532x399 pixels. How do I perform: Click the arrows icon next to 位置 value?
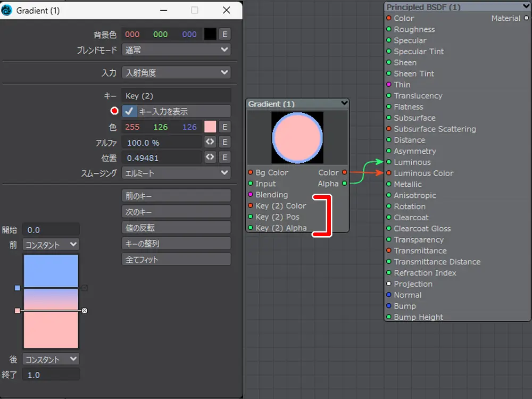(x=210, y=157)
